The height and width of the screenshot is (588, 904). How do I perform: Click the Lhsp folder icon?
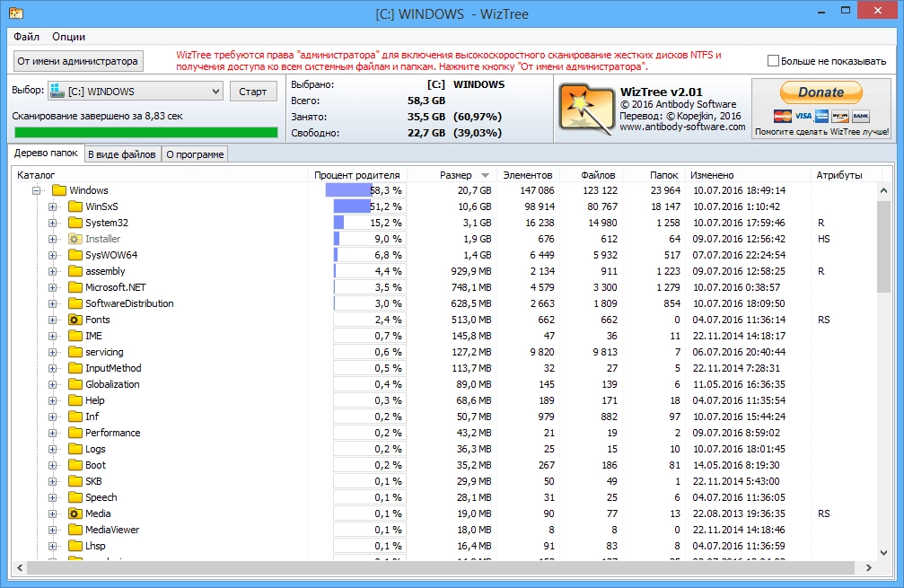coord(75,545)
